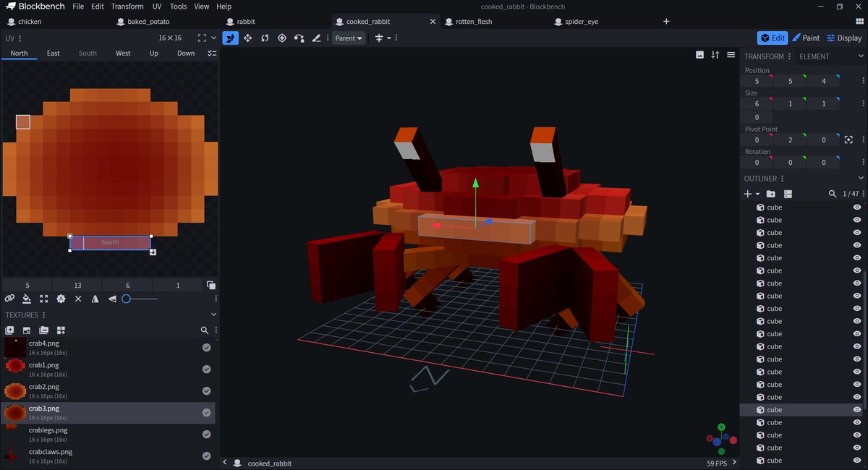Image resolution: width=868 pixels, height=470 pixels.
Task: Toggle the crab2.png saved checkmark
Action: [x=206, y=391]
